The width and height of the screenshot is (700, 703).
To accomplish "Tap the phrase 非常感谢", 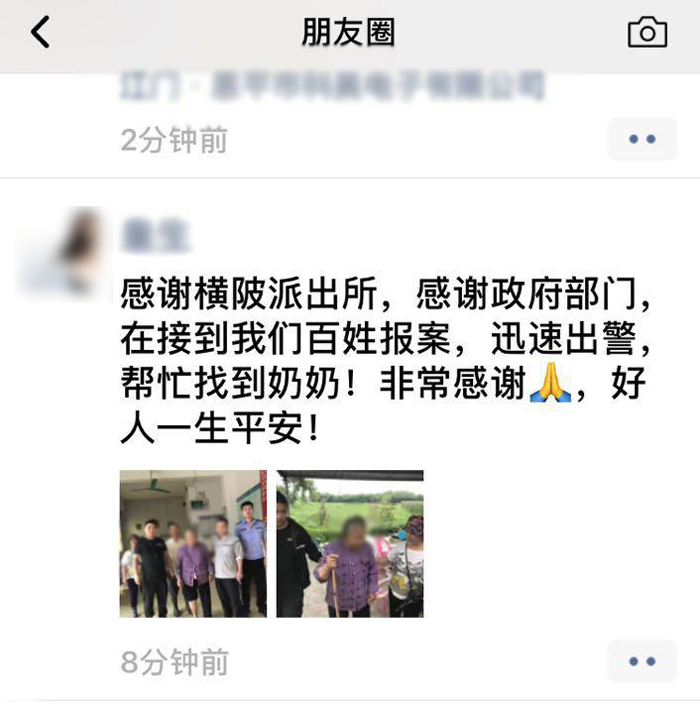I will click(453, 384).
